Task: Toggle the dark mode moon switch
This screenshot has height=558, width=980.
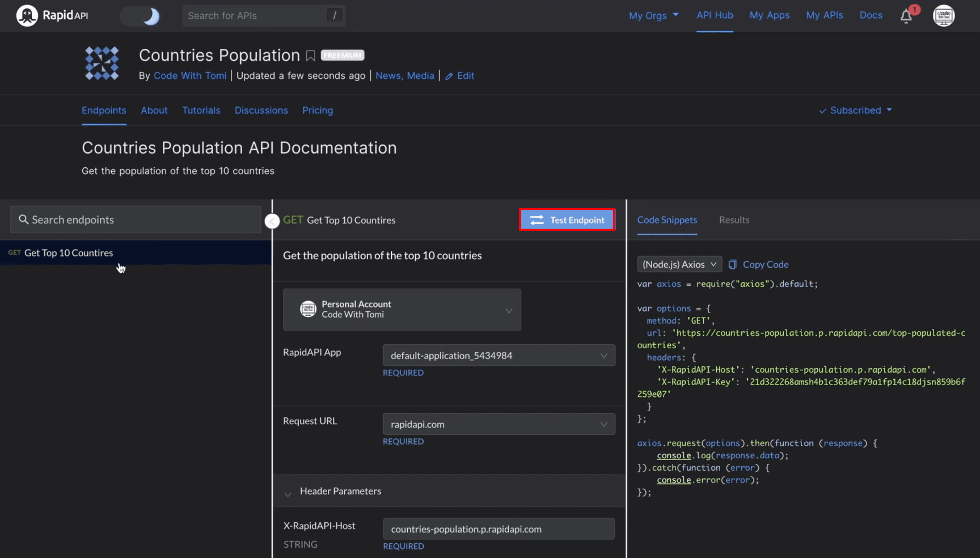Action: click(140, 16)
